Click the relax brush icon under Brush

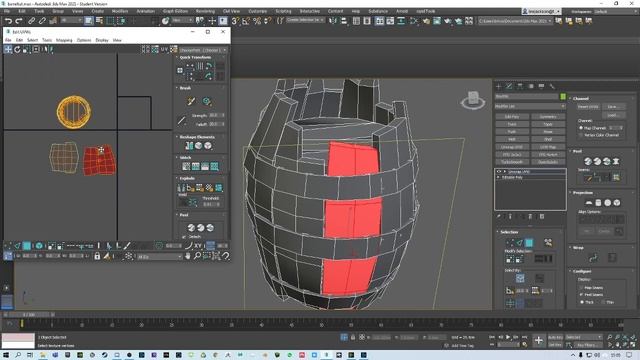[x=207, y=101]
